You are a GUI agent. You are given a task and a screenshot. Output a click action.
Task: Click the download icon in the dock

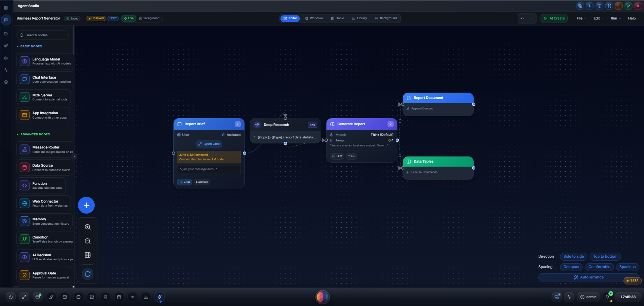point(146,297)
